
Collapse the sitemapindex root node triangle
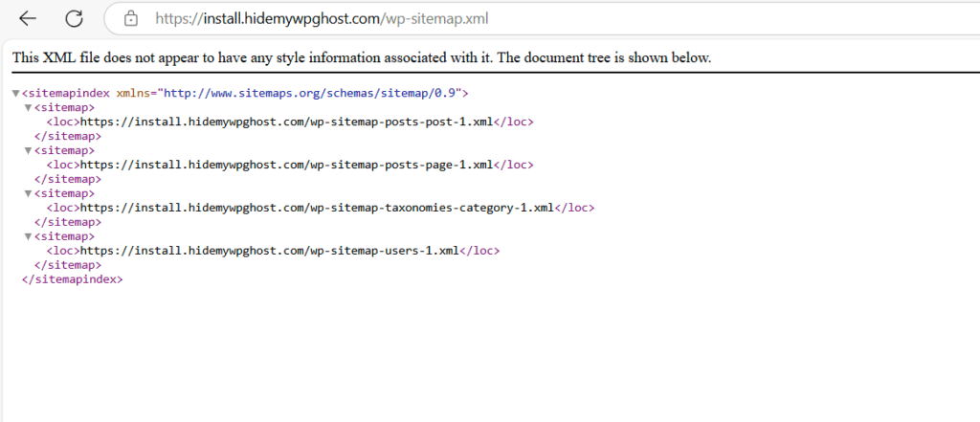(15, 94)
